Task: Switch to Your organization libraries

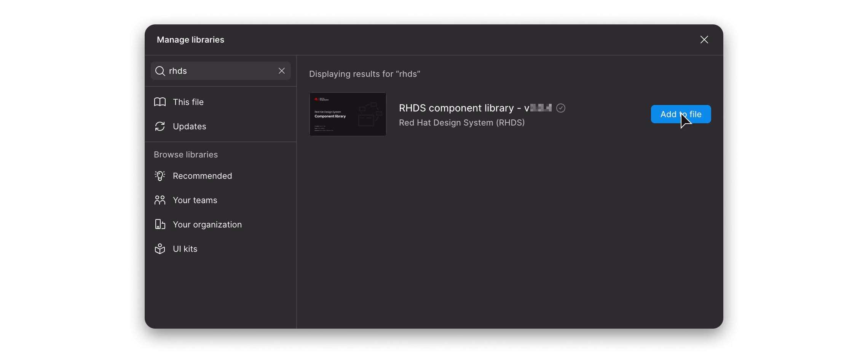Action: pyautogui.click(x=207, y=224)
